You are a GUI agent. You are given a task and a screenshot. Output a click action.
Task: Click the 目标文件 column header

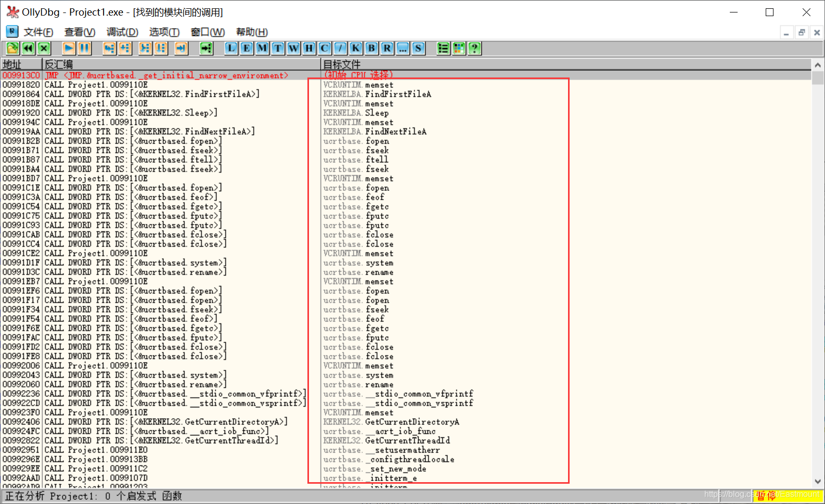(x=566, y=64)
